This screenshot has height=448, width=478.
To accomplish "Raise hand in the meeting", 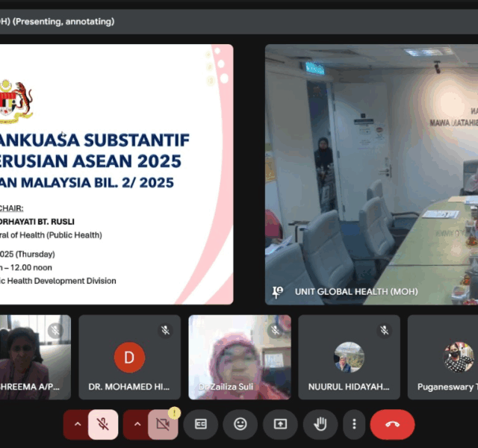I will 320,424.
